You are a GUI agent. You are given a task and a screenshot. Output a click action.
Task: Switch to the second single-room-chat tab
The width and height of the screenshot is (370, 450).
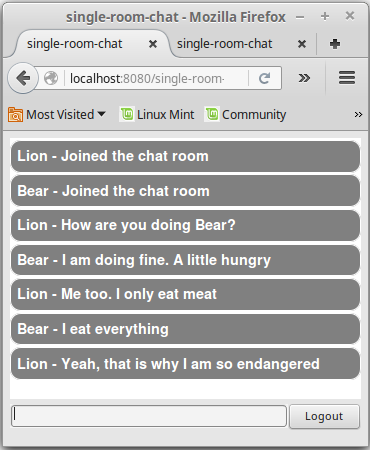(224, 44)
